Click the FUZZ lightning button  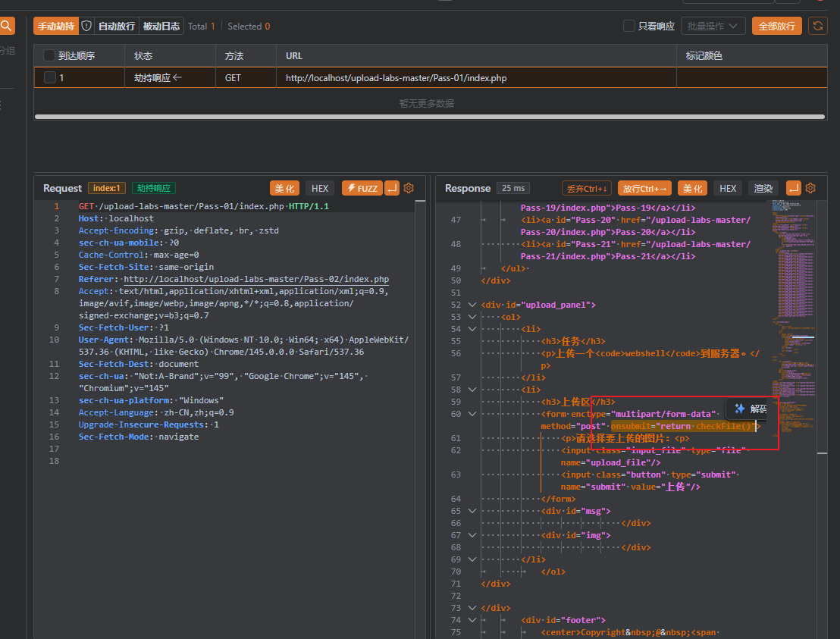362,188
